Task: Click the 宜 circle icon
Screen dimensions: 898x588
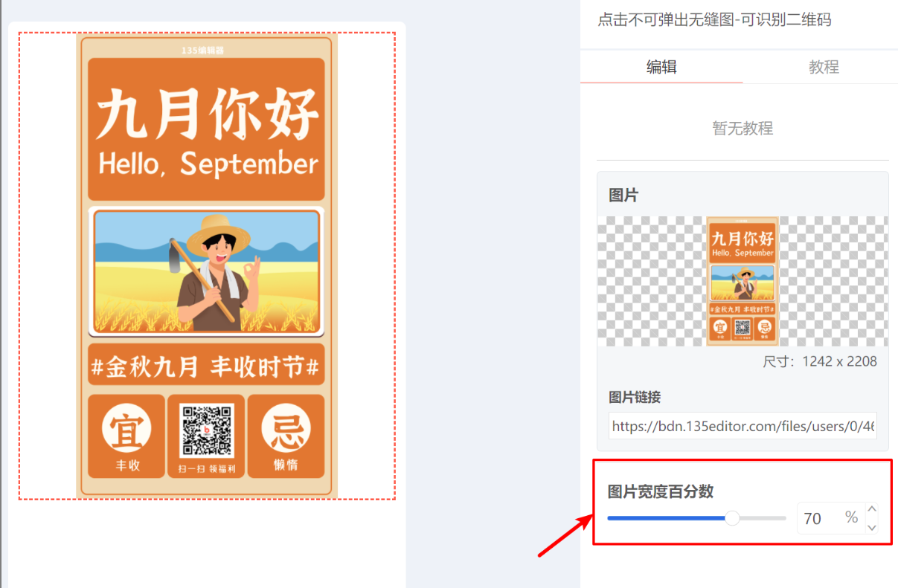Action: 126,428
